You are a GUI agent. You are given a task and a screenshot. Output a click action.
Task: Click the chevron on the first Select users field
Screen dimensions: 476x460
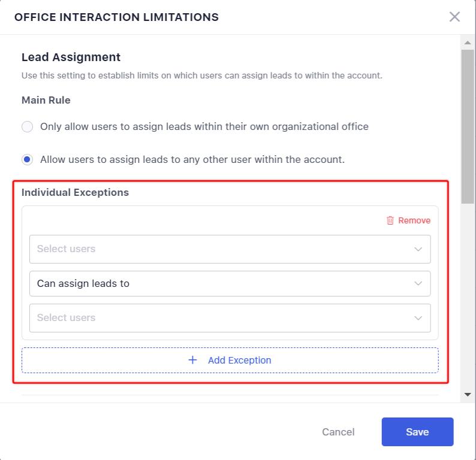coord(418,249)
